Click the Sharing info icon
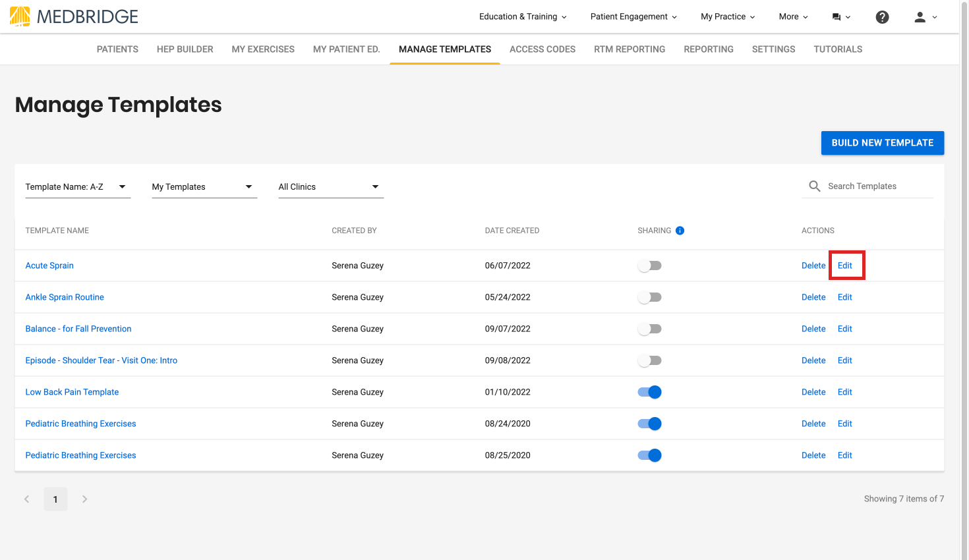Image resolution: width=969 pixels, height=560 pixels. [680, 231]
